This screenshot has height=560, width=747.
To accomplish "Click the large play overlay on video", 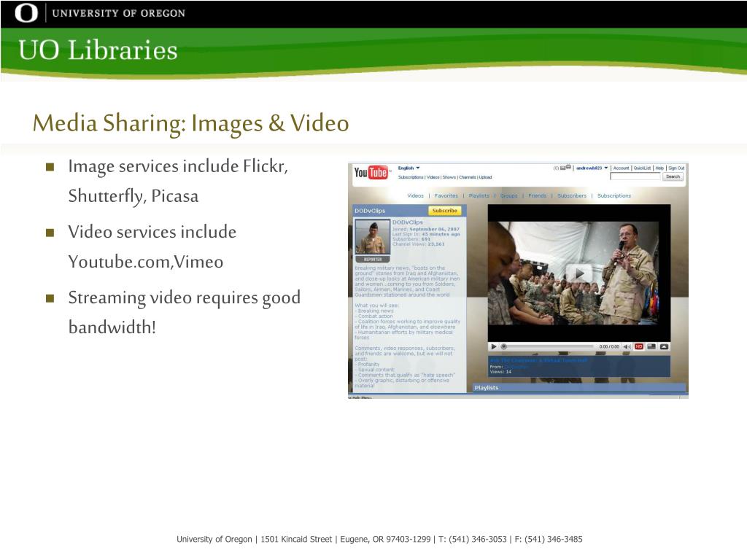I will pyautogui.click(x=578, y=273).
